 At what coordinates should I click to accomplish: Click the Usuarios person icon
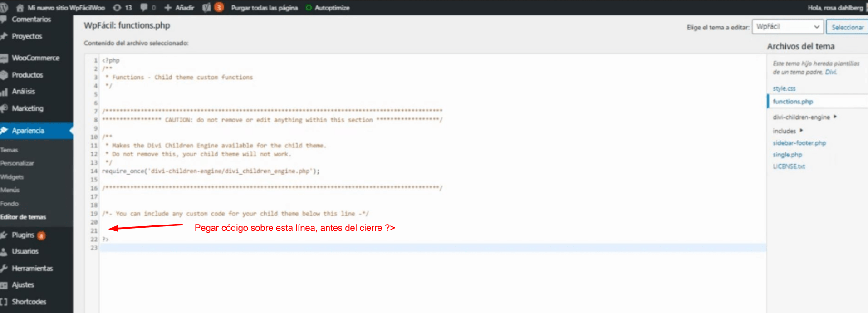point(4,251)
